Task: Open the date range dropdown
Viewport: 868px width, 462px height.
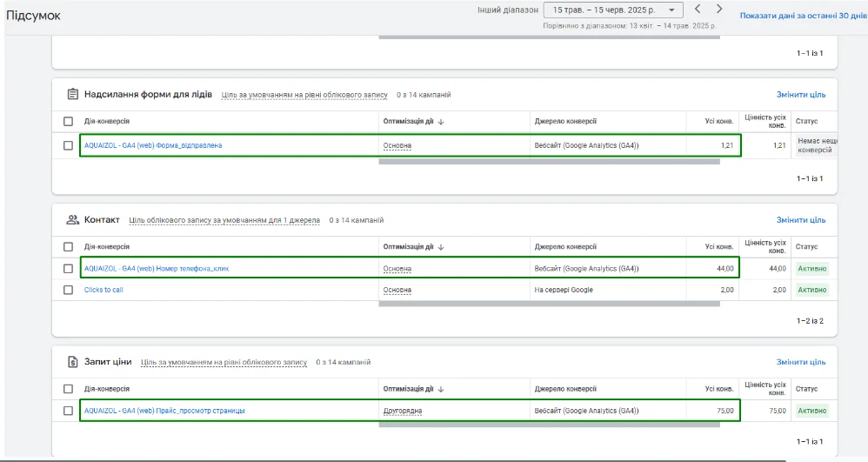Action: pos(613,10)
